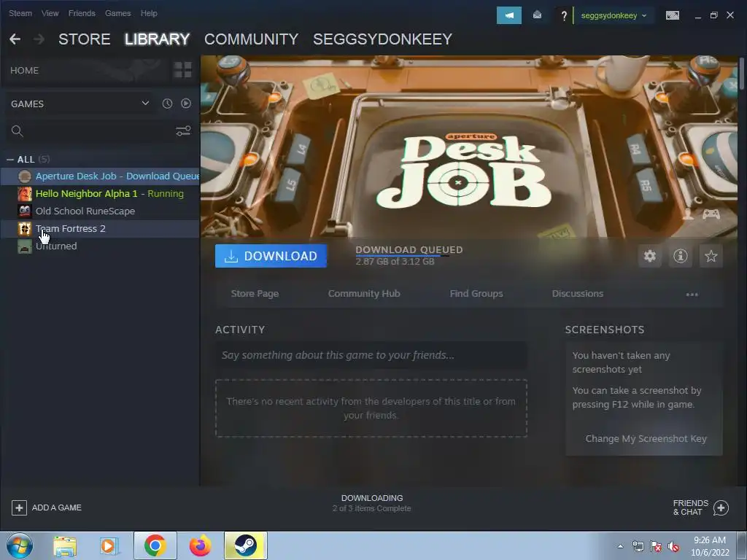Open the Steam menu
The image size is (747, 560).
point(20,13)
